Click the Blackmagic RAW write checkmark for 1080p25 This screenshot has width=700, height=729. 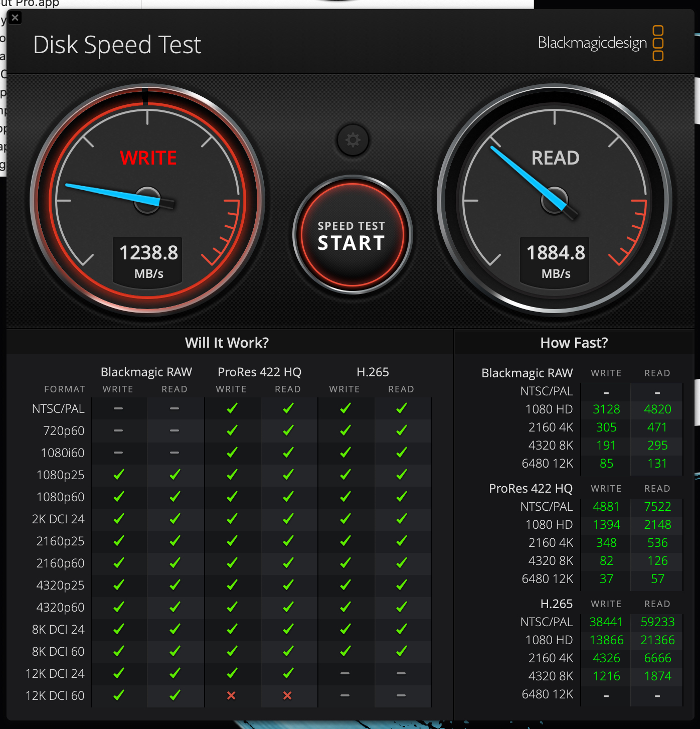pyautogui.click(x=119, y=475)
